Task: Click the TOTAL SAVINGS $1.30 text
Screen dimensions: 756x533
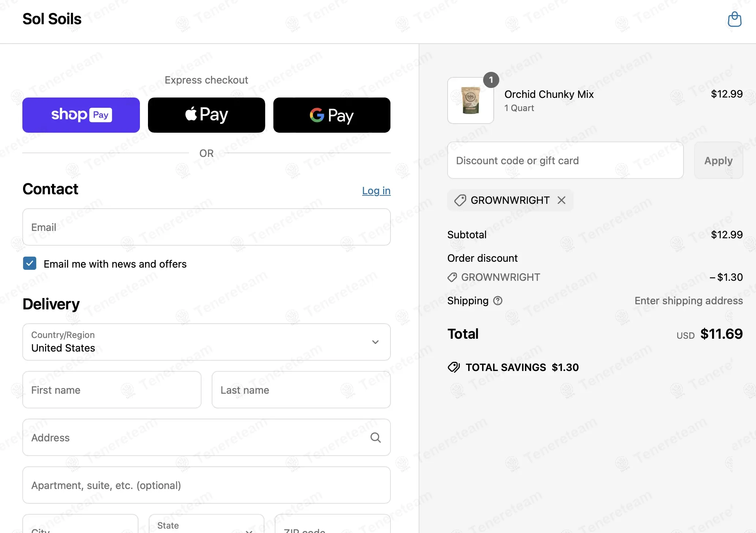Action: pyautogui.click(x=522, y=367)
